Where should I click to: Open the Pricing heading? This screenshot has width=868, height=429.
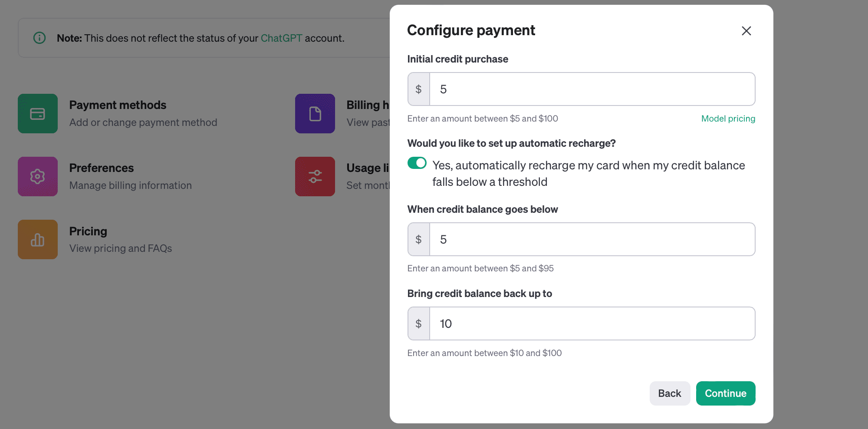(x=88, y=231)
